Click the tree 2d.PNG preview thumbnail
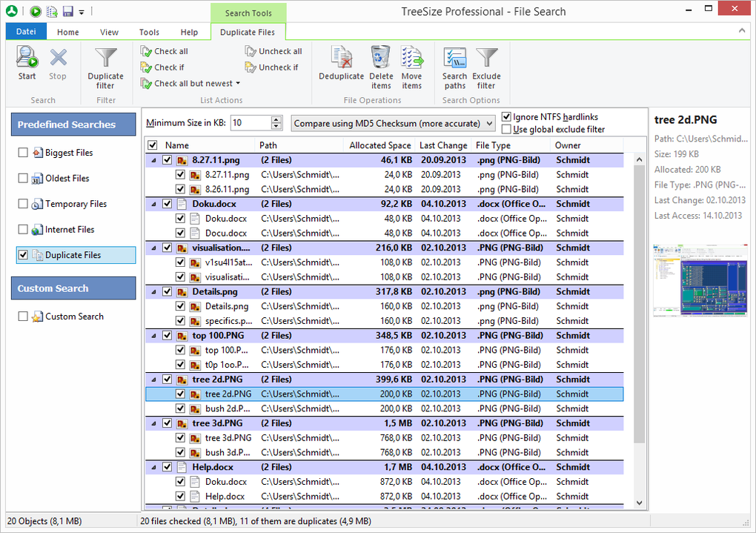This screenshot has height=533, width=756. 700,280
